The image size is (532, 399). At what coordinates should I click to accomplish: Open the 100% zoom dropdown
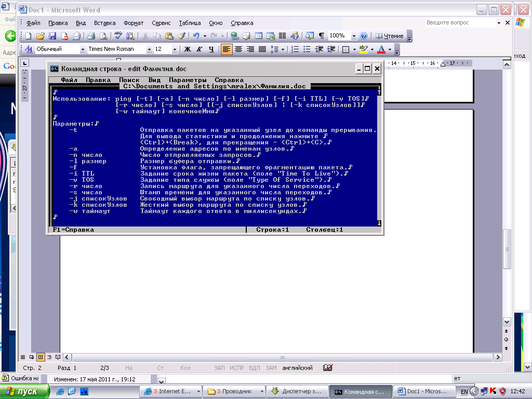354,36
